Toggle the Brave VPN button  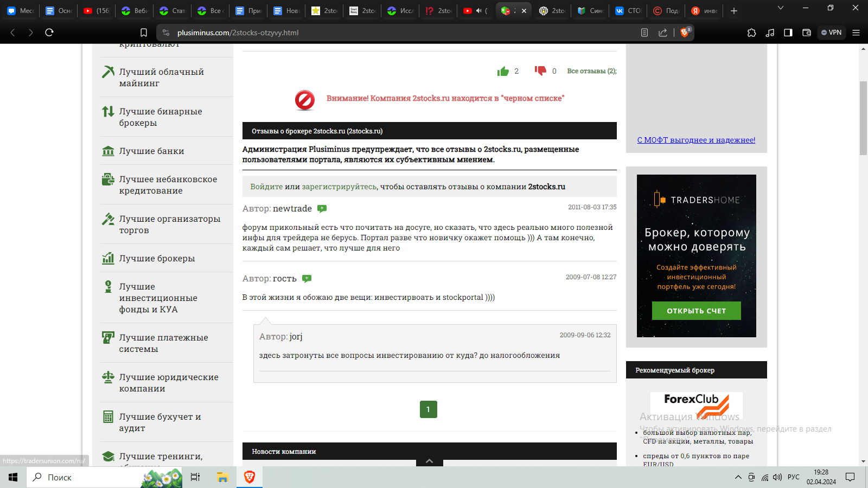831,33
